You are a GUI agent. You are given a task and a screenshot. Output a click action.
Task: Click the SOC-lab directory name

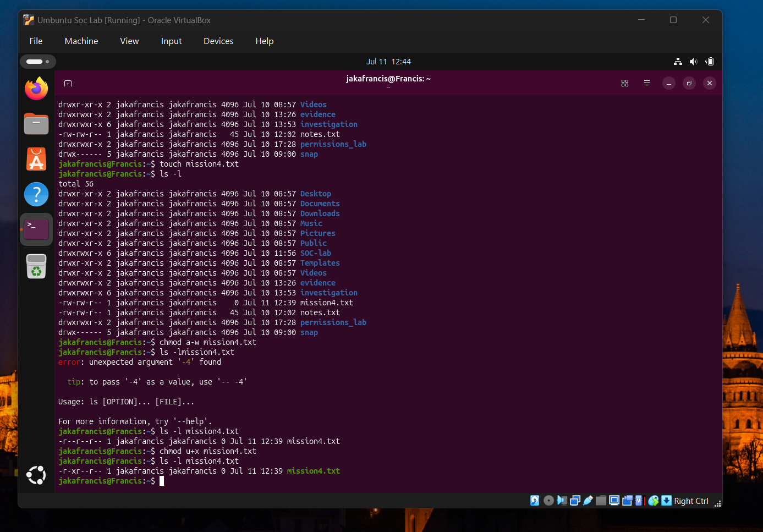(316, 253)
